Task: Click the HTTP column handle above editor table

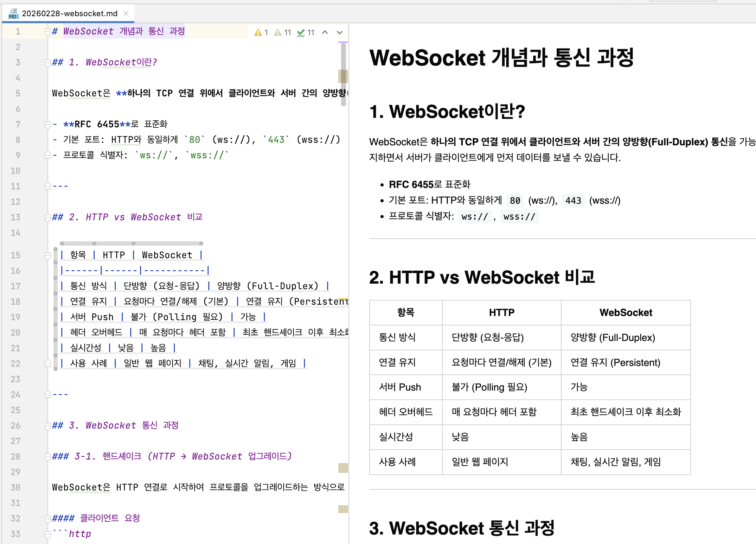Action: (114, 243)
